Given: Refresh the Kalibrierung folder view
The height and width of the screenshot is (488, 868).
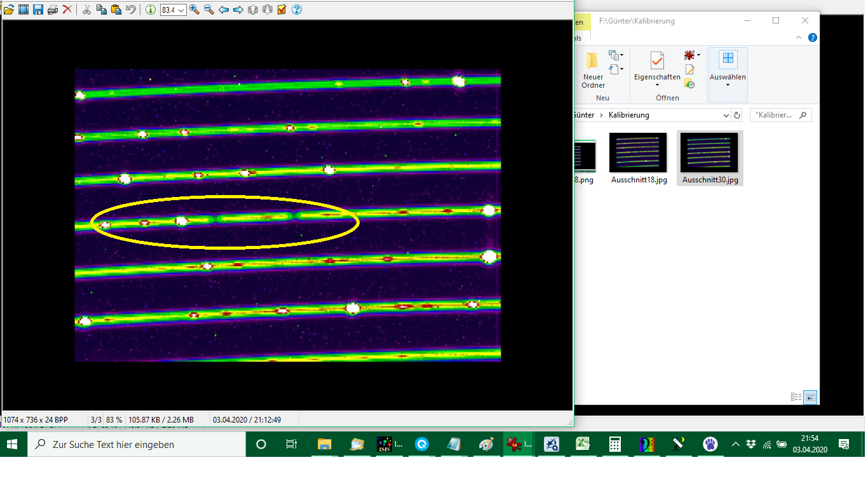Looking at the screenshot, I should click(x=737, y=116).
